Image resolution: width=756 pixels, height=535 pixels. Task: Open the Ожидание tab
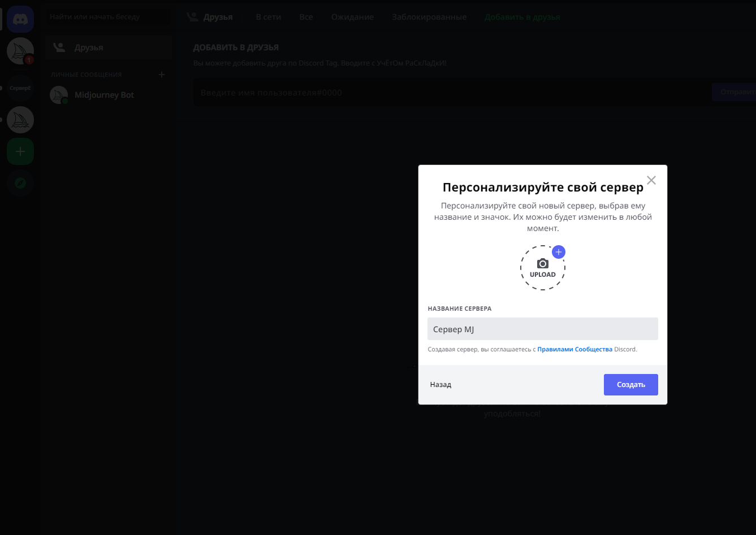pyautogui.click(x=352, y=17)
